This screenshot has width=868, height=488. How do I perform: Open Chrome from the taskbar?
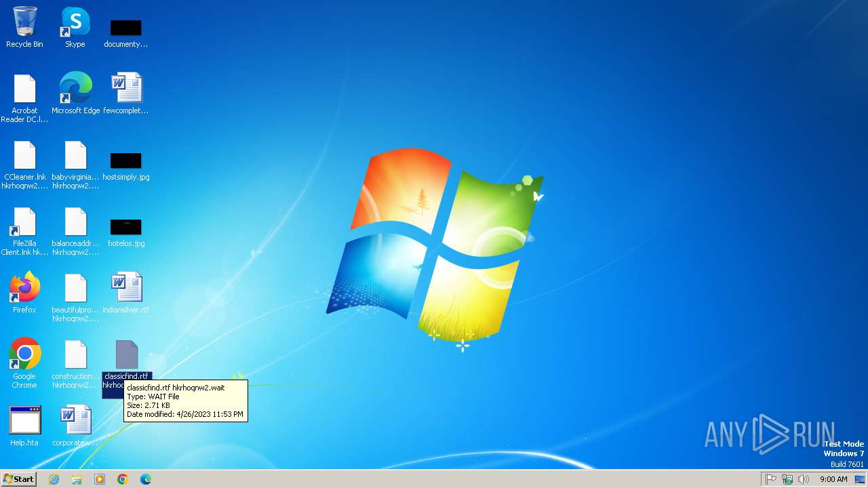[x=123, y=479]
